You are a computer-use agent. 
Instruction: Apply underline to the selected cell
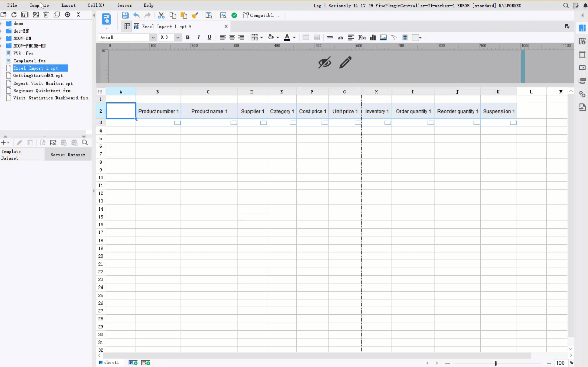tap(209, 37)
